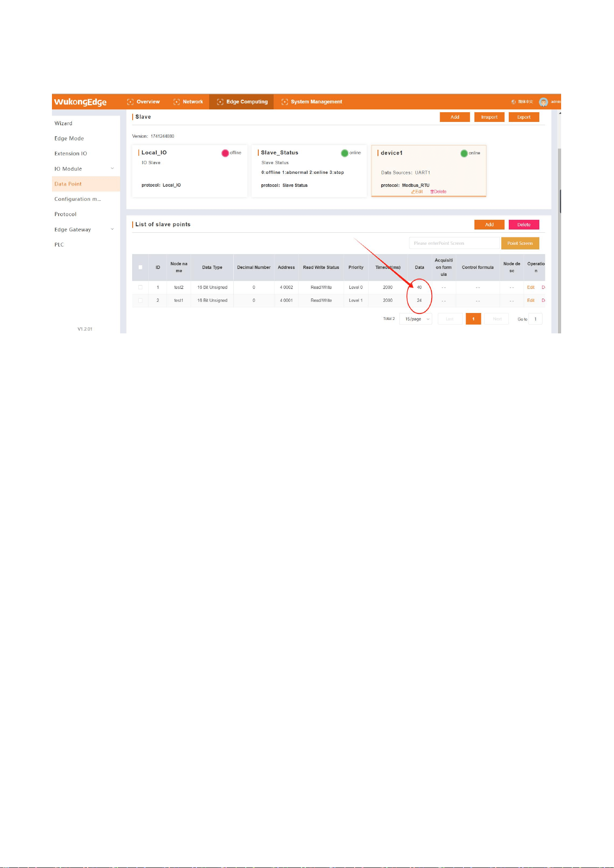The image size is (614, 868).
Task: Check the checkbox for row test1
Action: [x=141, y=300]
